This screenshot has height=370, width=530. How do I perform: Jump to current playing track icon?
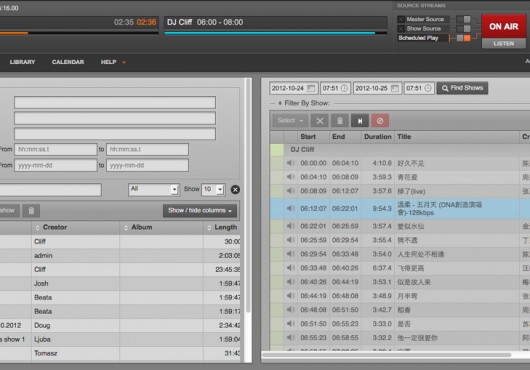360,121
